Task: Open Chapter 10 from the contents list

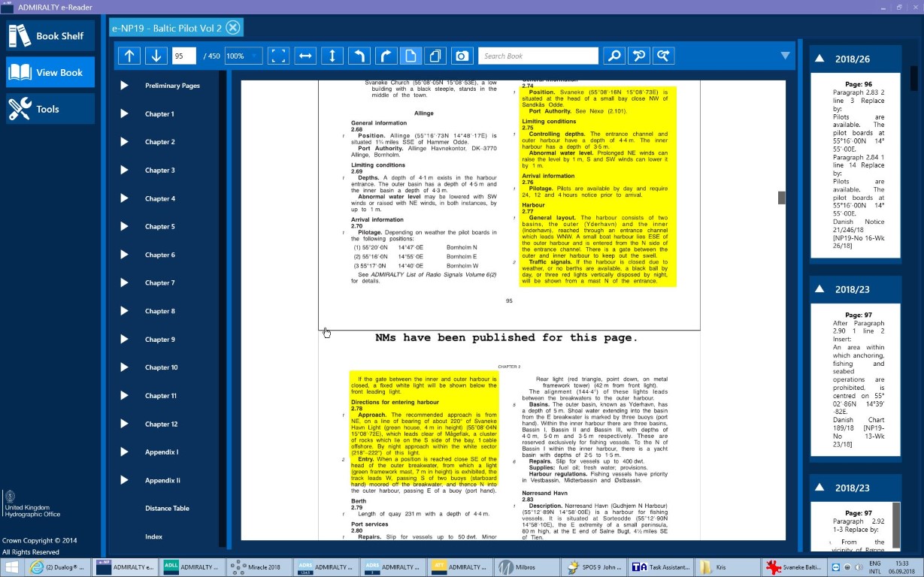Action: tap(162, 367)
